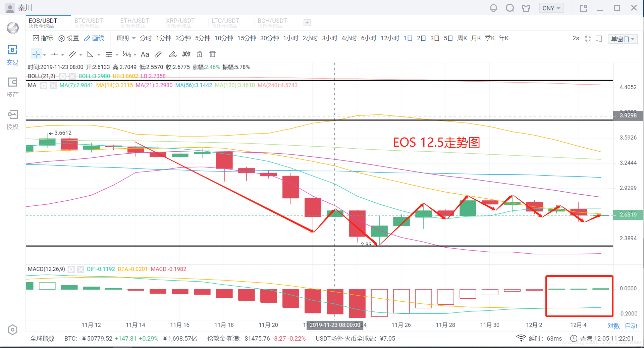Select the EOS/USDT tab
Viewport: 644px width, 348px height.
point(43,23)
